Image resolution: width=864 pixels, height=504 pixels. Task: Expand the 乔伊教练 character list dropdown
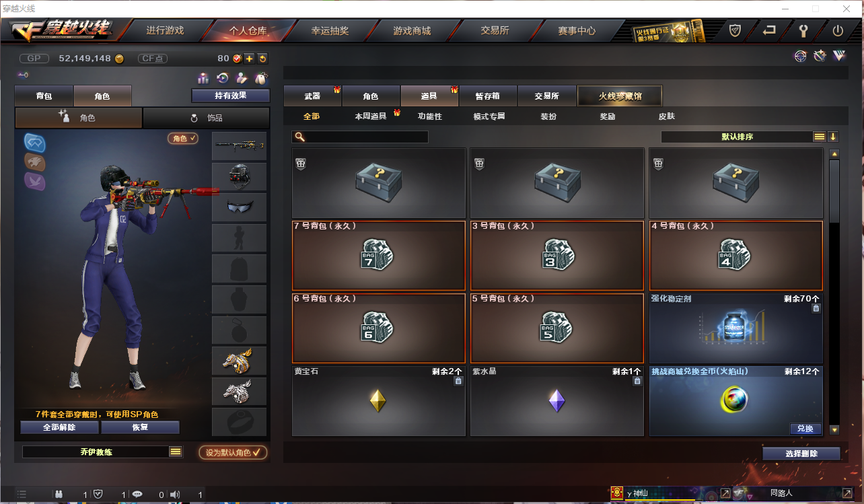pos(176,452)
